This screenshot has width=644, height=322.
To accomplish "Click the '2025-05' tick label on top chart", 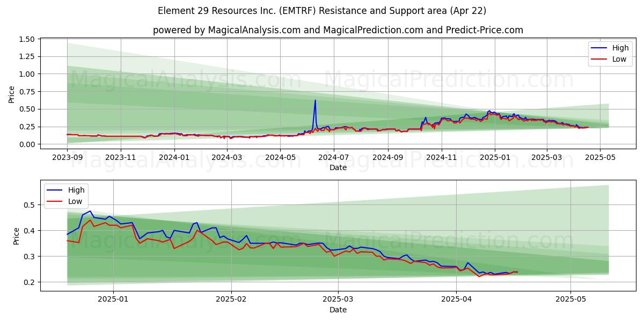I will 600,158.
